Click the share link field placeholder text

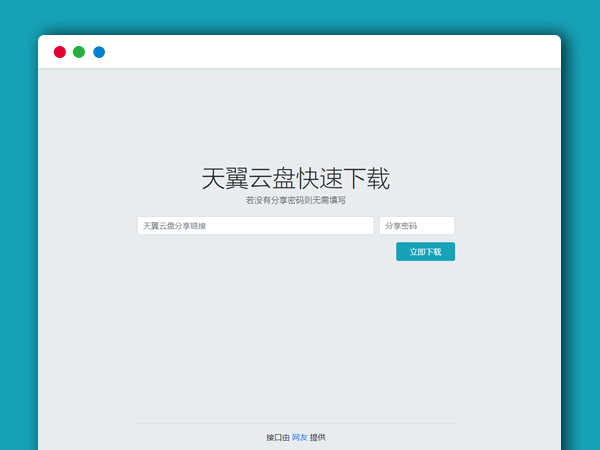[174, 226]
